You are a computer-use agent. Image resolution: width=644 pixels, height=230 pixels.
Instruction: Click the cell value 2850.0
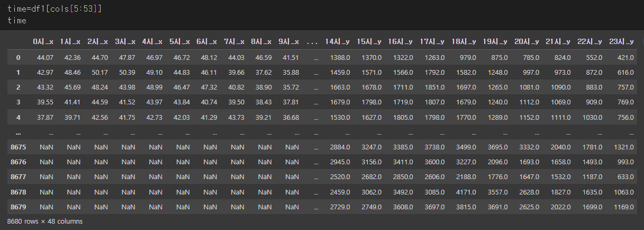[x=403, y=176]
